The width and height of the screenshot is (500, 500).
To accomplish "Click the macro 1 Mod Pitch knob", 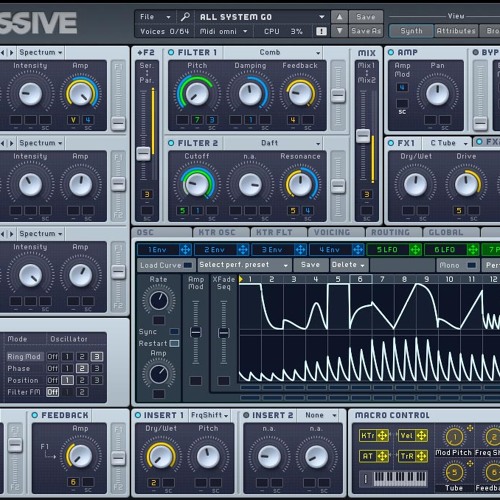I will pyautogui.click(x=454, y=437).
